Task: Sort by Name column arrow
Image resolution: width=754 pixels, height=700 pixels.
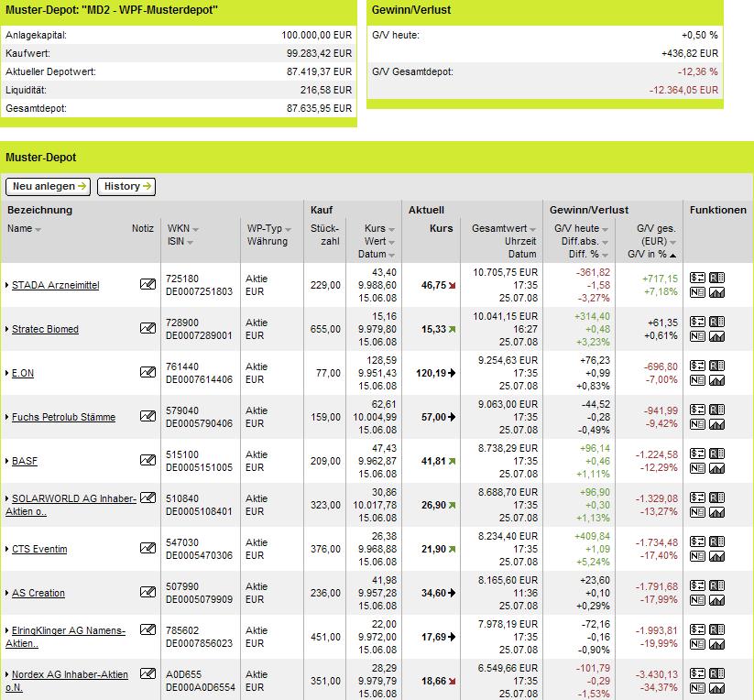Action: click(38, 230)
